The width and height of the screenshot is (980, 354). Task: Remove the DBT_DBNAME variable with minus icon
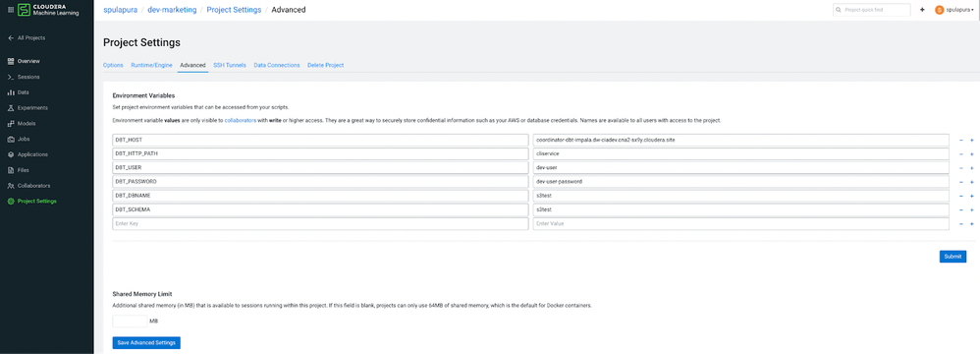pos(960,196)
